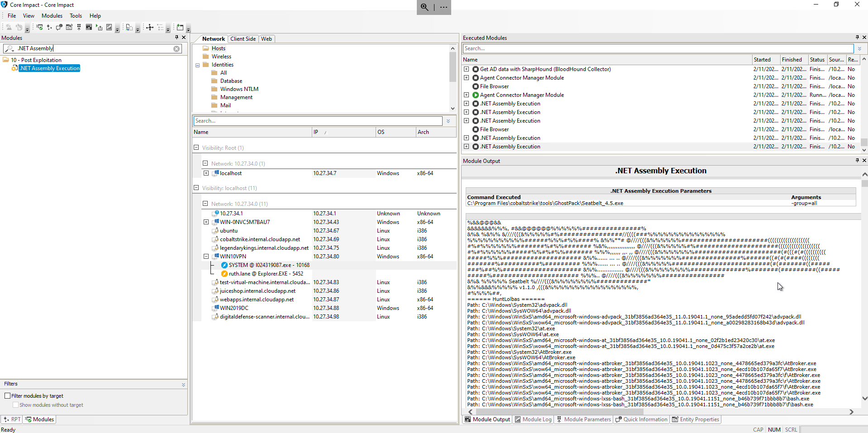The image size is (868, 433).
Task: Click the network entity search field
Action: (x=318, y=121)
